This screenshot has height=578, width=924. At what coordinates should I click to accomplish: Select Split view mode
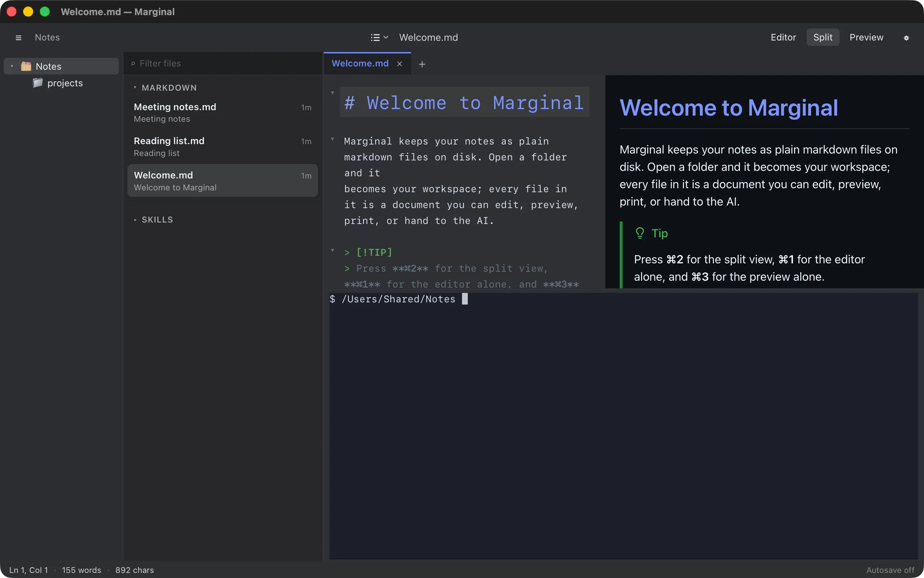pyautogui.click(x=823, y=37)
